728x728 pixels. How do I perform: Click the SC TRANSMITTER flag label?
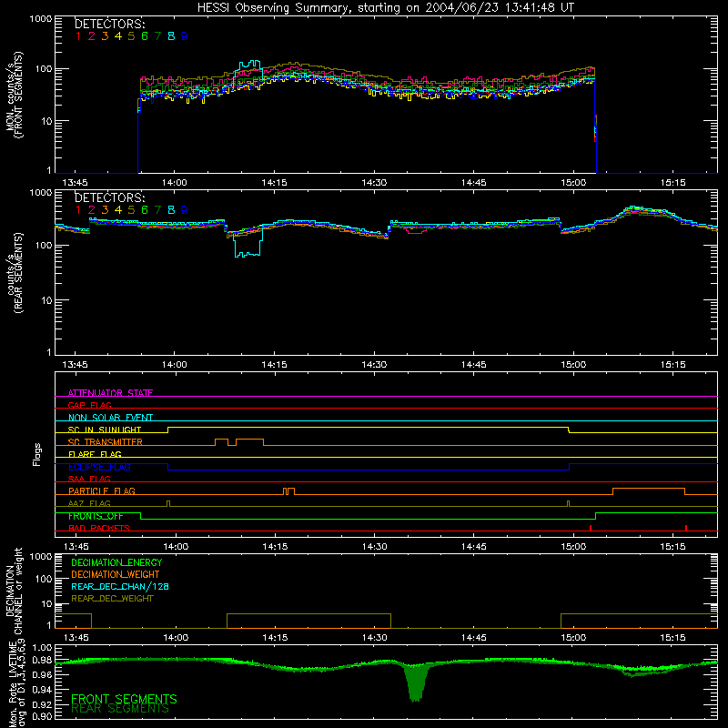pyautogui.click(x=106, y=441)
